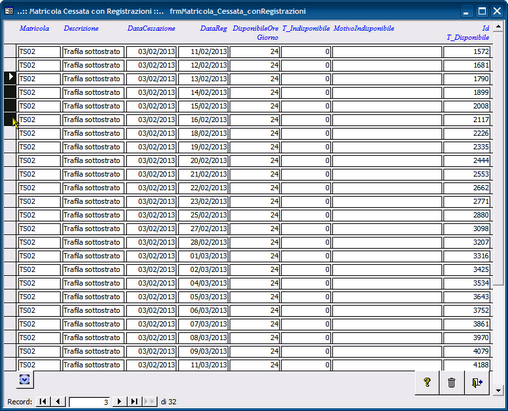Click the DataReg field 14/02/2013
508x411 pixels.
203,92
